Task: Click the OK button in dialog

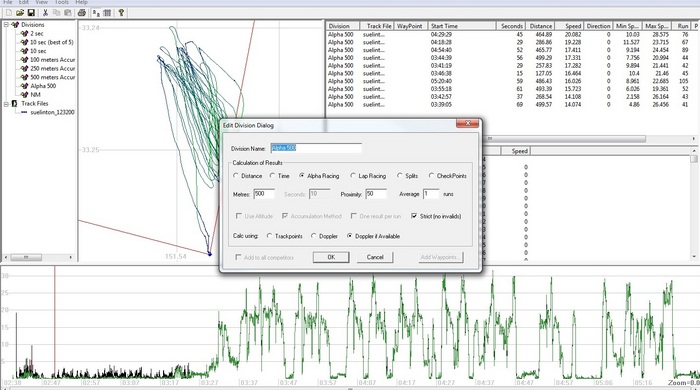Action: tap(331, 257)
